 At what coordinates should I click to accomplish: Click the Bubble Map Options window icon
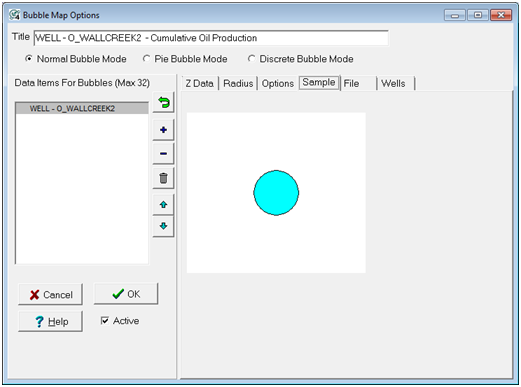[14, 15]
